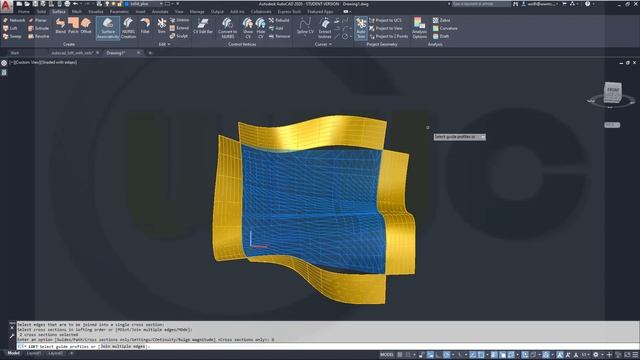Click the Blend surface tool
Screen dimensions: 640x360
click(x=60, y=26)
